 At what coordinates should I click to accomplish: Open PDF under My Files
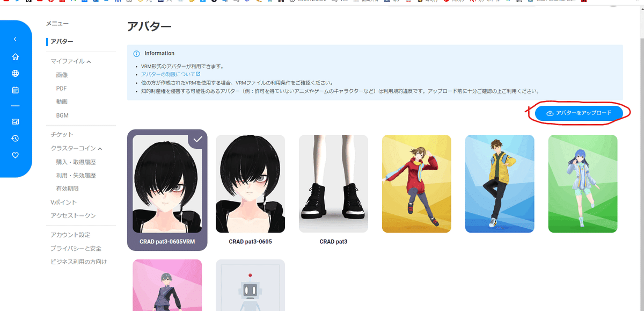(x=61, y=89)
